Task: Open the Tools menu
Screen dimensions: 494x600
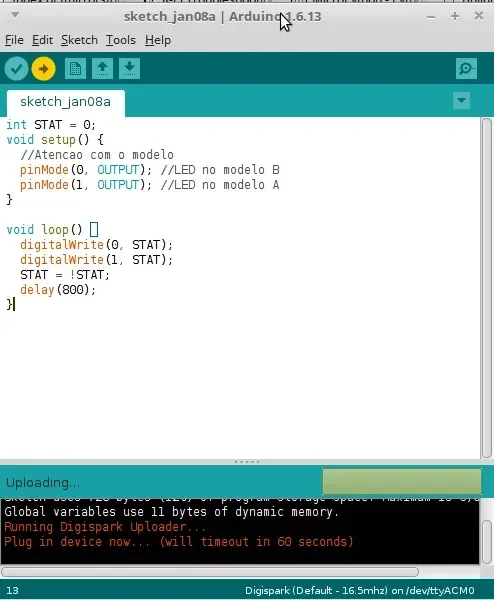Action: [121, 40]
